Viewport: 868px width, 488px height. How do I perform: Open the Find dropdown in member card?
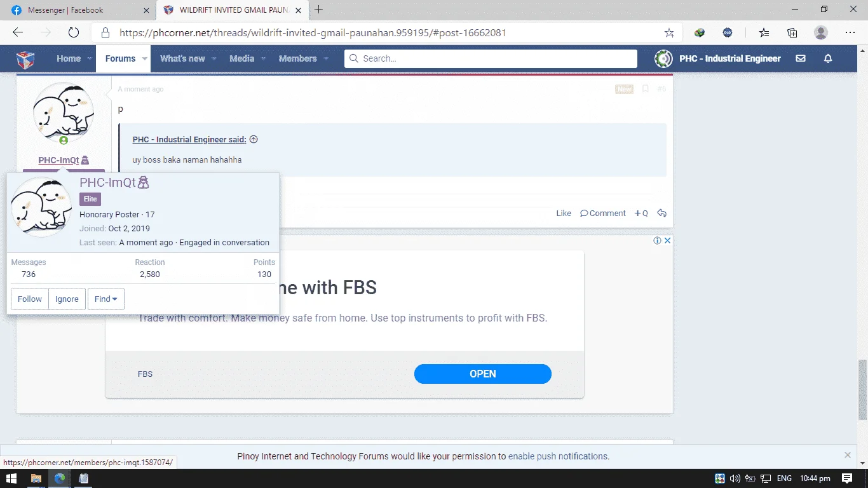tap(105, 299)
